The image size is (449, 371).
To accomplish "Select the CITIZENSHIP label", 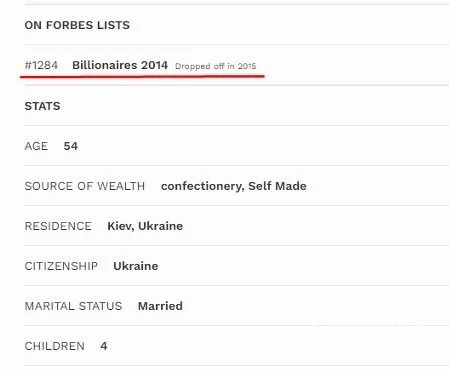I will point(61,266).
